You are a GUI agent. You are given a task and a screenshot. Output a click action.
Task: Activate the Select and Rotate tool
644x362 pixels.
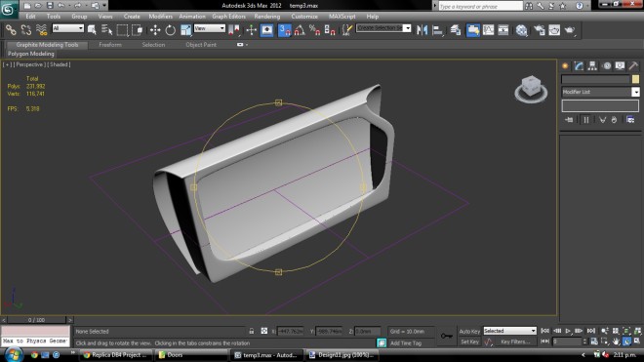tap(171, 30)
